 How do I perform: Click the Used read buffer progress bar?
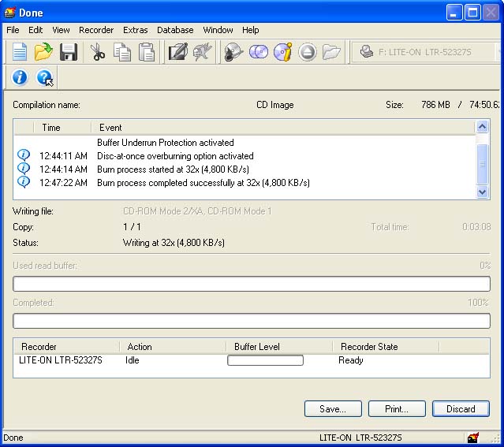pos(252,284)
